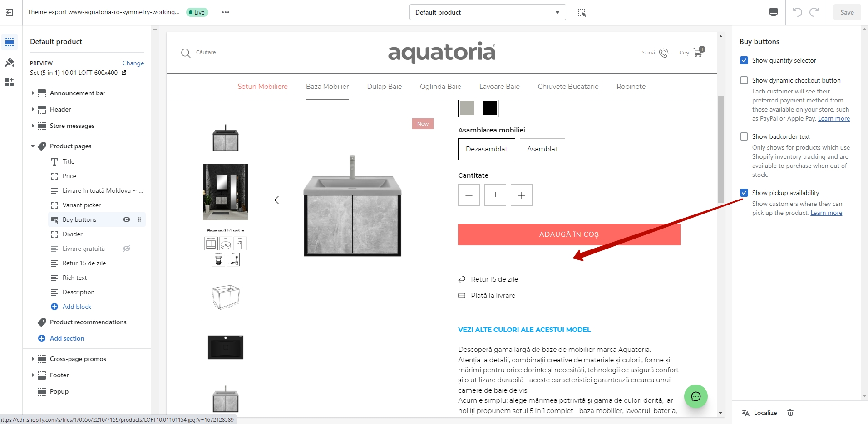Click the undo arrow icon
Viewport: 868px width, 424px height.
click(x=797, y=12)
